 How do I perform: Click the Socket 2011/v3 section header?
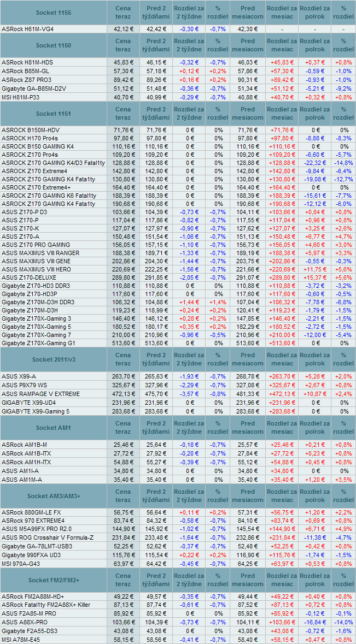tap(54, 360)
